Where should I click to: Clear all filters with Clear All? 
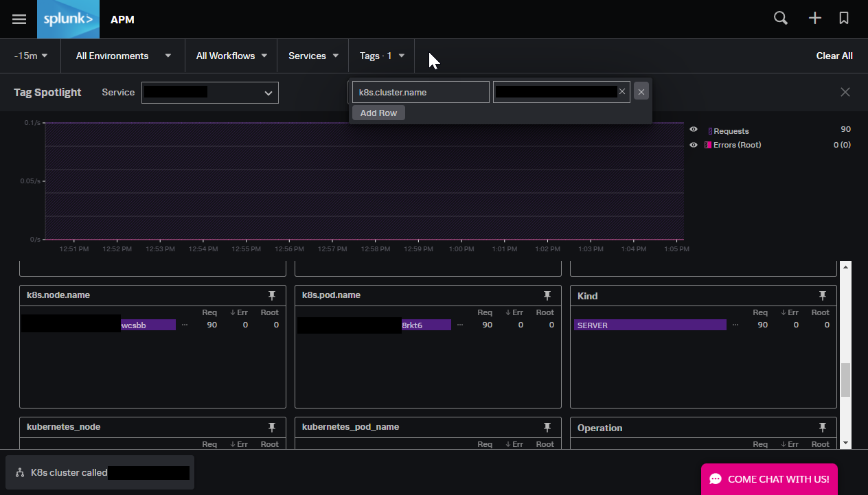[834, 56]
